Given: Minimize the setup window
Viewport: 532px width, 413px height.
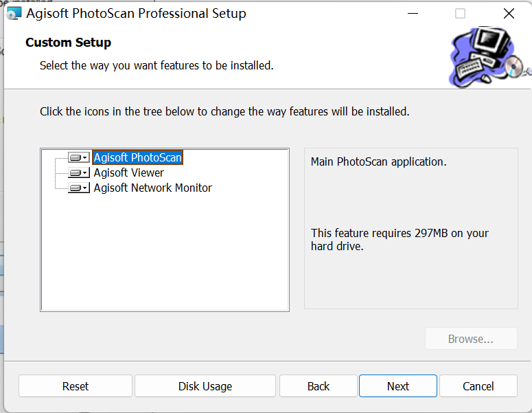Looking at the screenshot, I should point(413,14).
